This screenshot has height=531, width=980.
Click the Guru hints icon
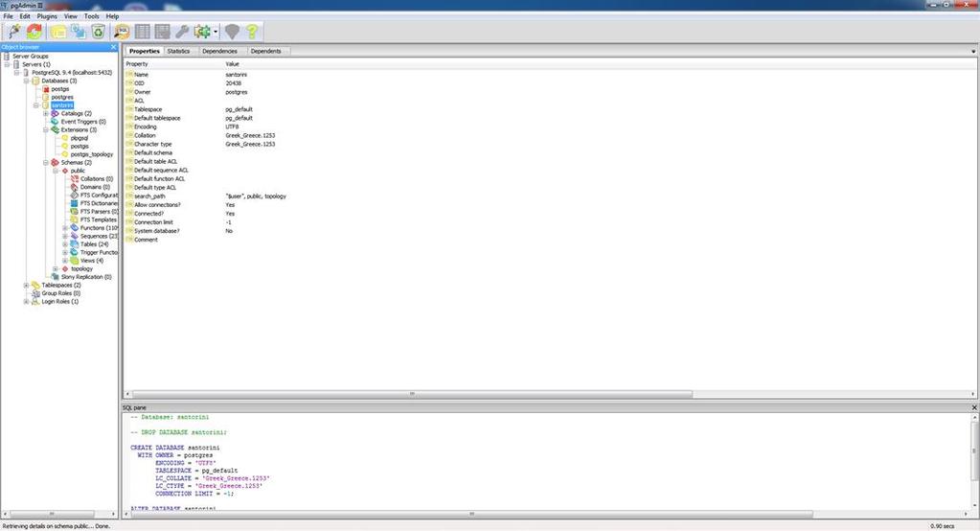click(x=233, y=32)
